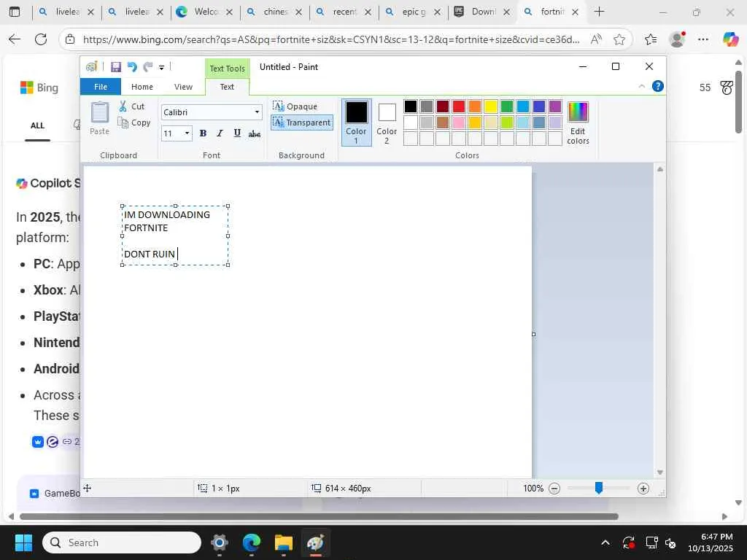747x560 pixels.
Task: Open Edit colors dialog
Action: point(578,122)
